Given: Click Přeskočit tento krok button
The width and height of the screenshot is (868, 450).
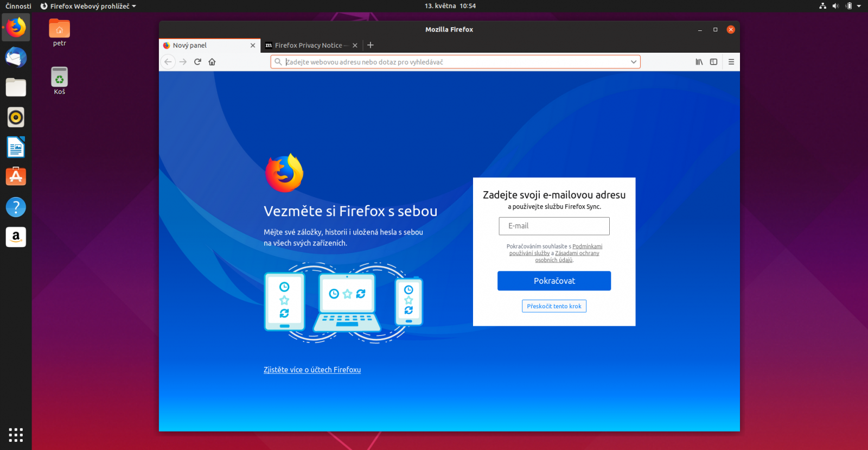Looking at the screenshot, I should click(x=554, y=306).
